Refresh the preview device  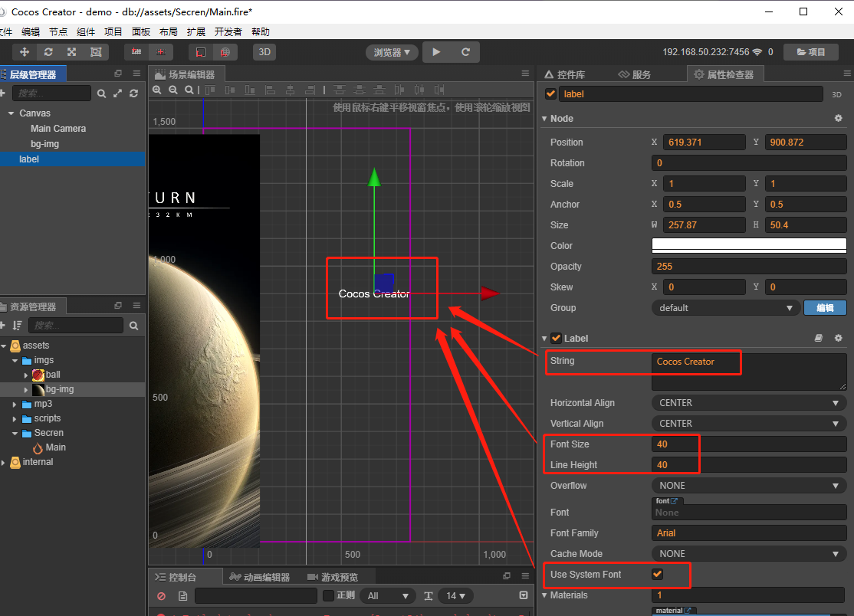[465, 52]
